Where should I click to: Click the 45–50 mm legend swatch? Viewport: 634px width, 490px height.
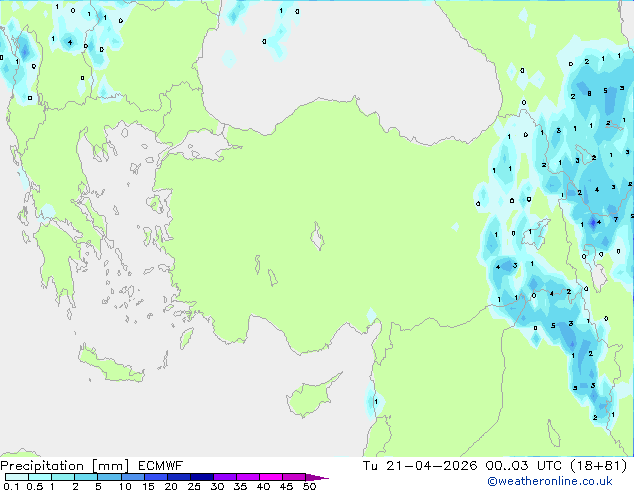(294, 477)
